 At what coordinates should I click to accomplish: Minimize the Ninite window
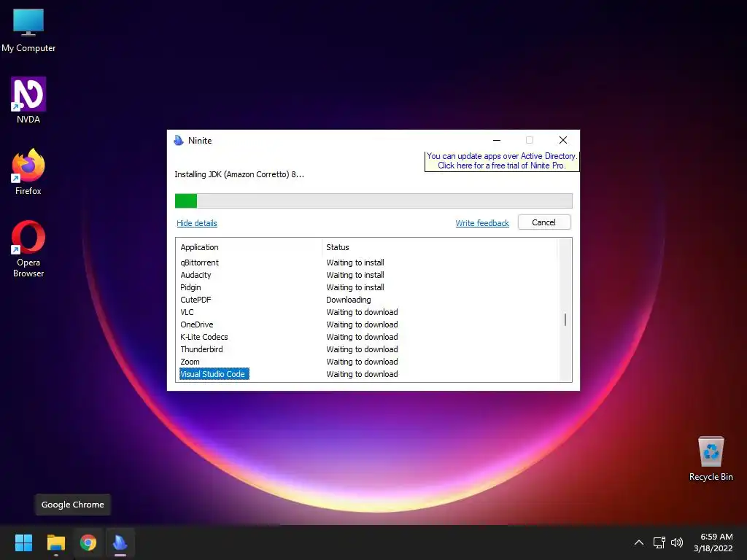coord(496,140)
